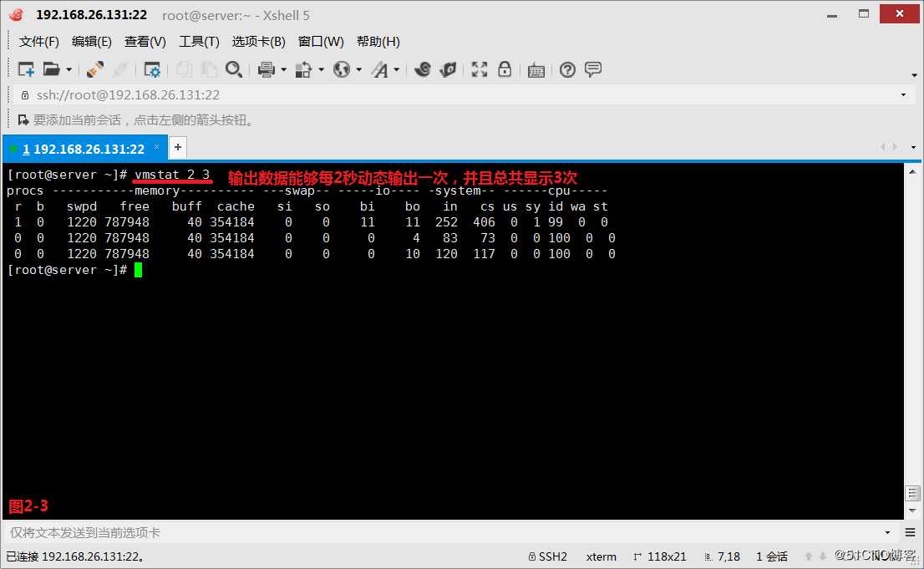Open session Properties gear icon

click(152, 69)
